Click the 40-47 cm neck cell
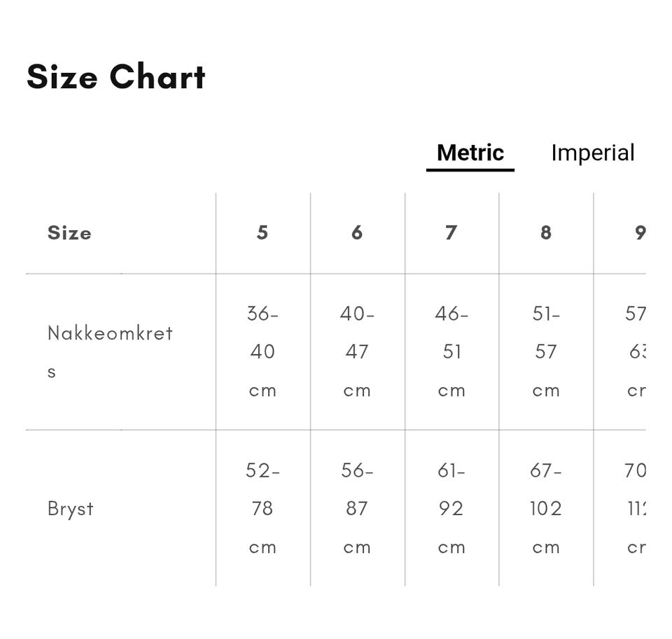 [357, 352]
